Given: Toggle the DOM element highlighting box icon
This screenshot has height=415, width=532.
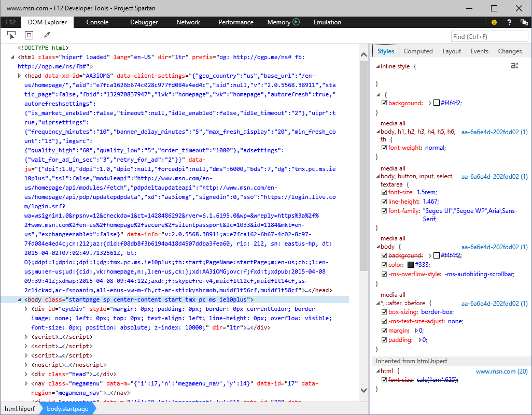Looking at the screenshot, I should point(29,35).
